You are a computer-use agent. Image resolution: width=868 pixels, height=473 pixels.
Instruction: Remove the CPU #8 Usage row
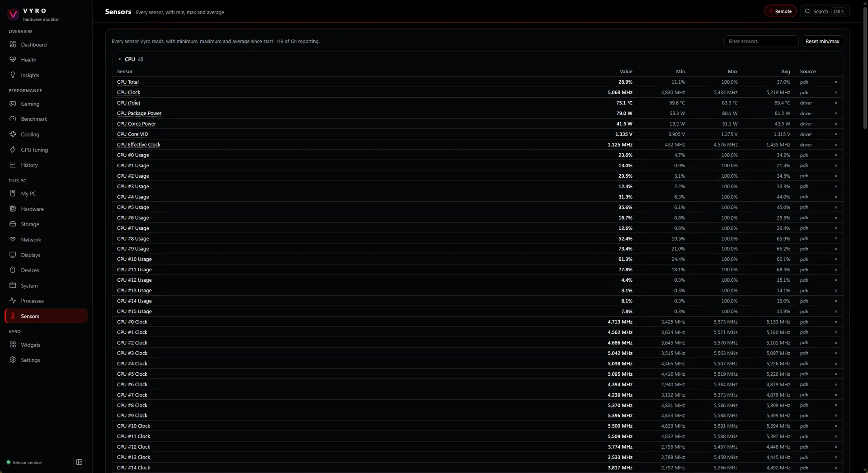click(x=836, y=238)
